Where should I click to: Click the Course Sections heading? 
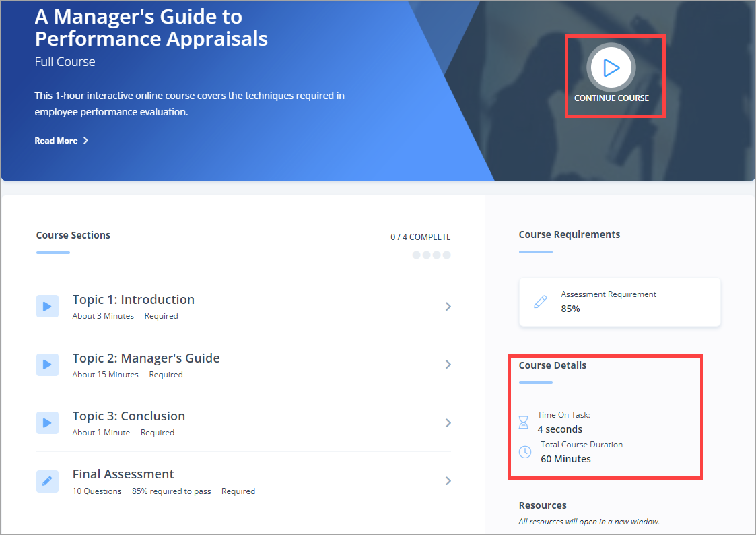(x=73, y=235)
